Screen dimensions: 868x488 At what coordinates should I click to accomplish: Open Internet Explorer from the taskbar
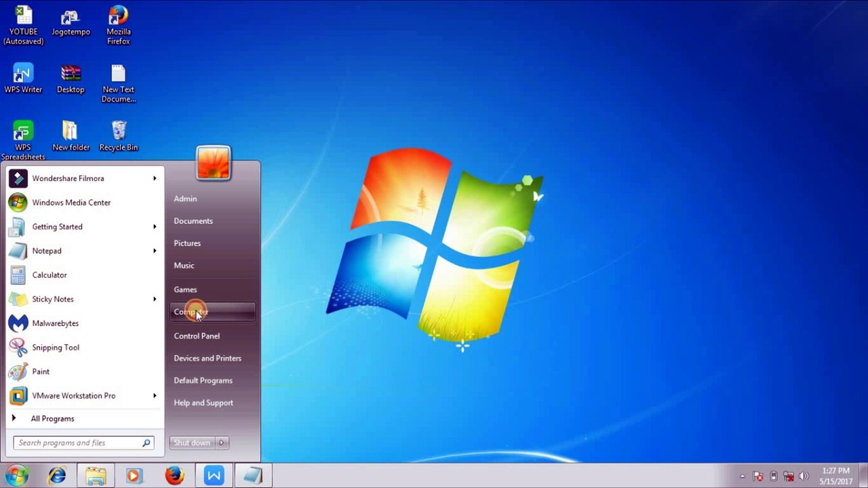(57, 476)
